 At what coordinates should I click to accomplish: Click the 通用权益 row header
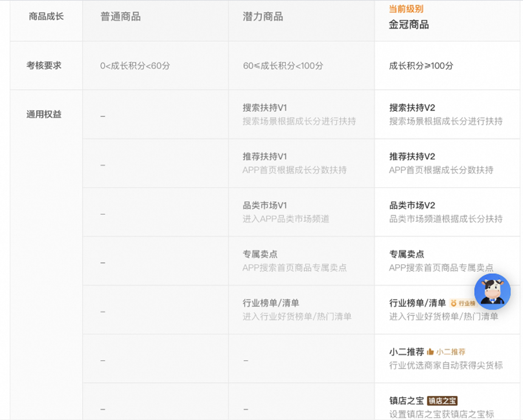point(44,114)
